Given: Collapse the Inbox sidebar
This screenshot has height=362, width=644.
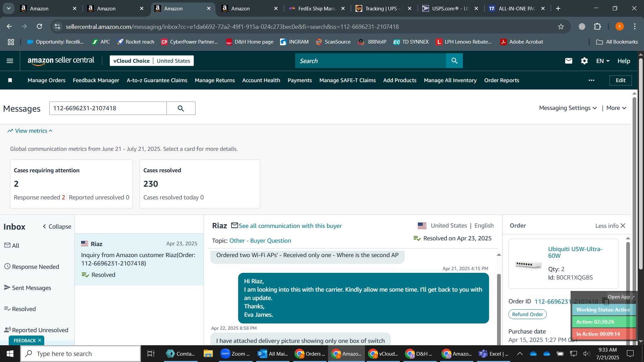Looking at the screenshot, I should coord(57,227).
